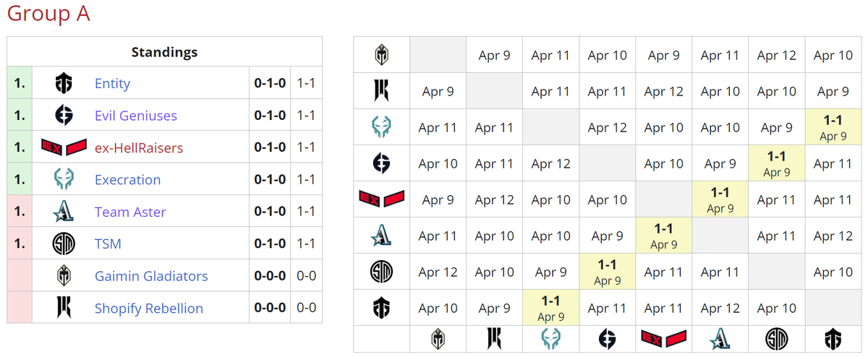
Task: Open the Entity team link
Action: [112, 84]
